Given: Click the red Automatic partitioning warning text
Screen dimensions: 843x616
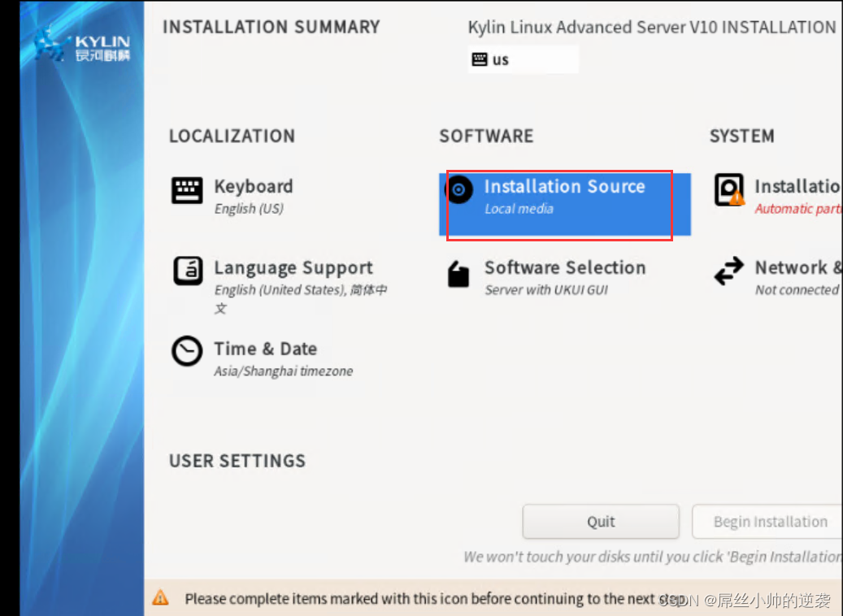Looking at the screenshot, I should (797, 209).
